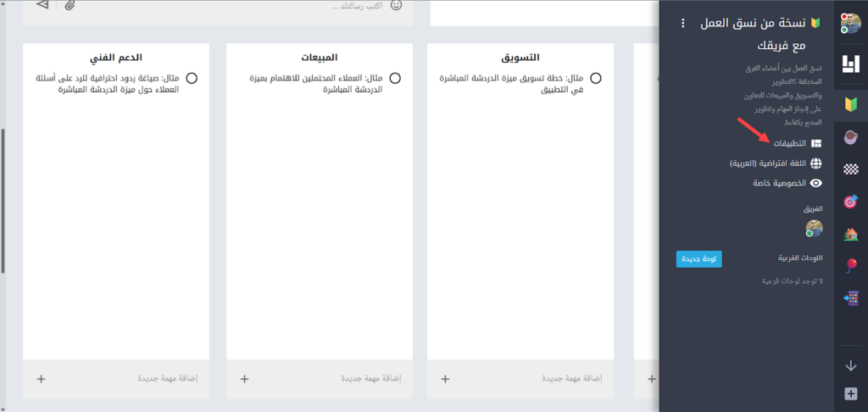Open the coffee cup workspace icon
868x412 pixels.
[850, 137]
